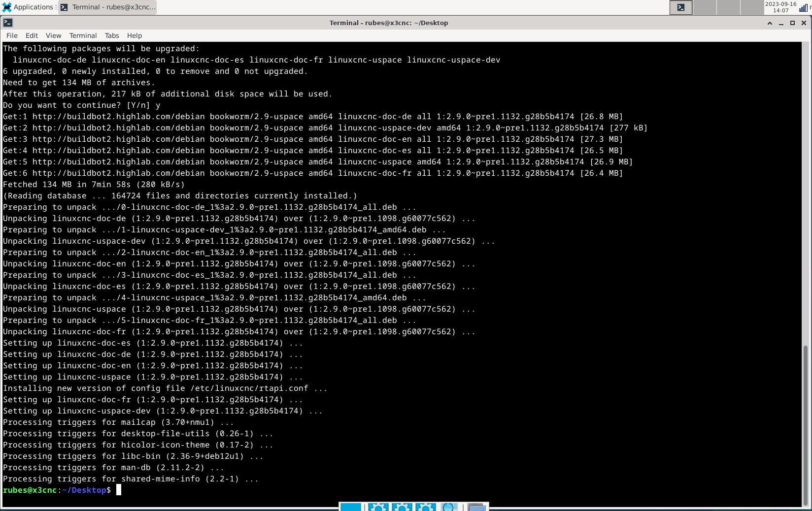This screenshot has height=511, width=812.
Task: Click the Terminal - rubes@x3cnc taskbar button
Action: pos(107,7)
